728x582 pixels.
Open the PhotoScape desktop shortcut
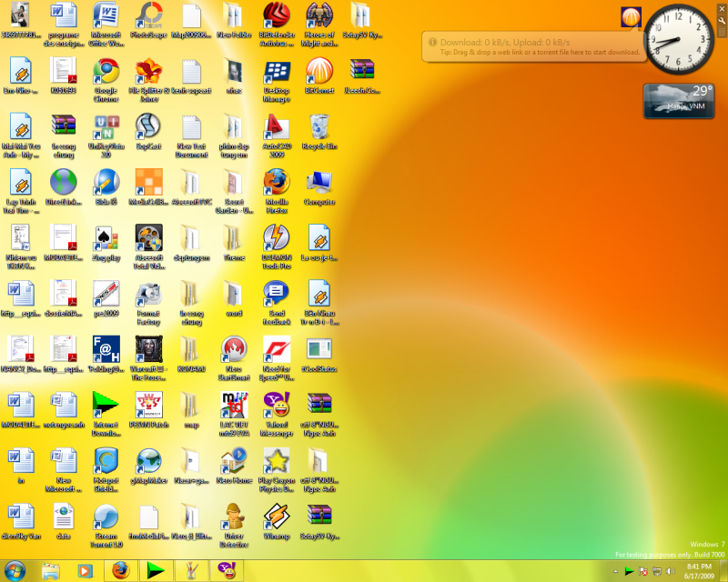pyautogui.click(x=148, y=16)
